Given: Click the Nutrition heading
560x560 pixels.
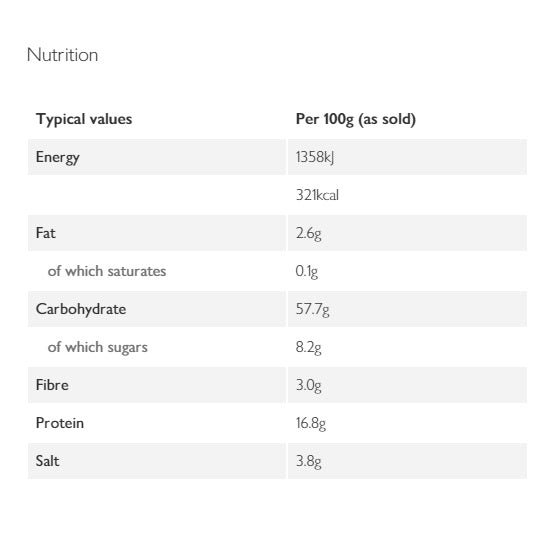Looking at the screenshot, I should pos(62,55).
